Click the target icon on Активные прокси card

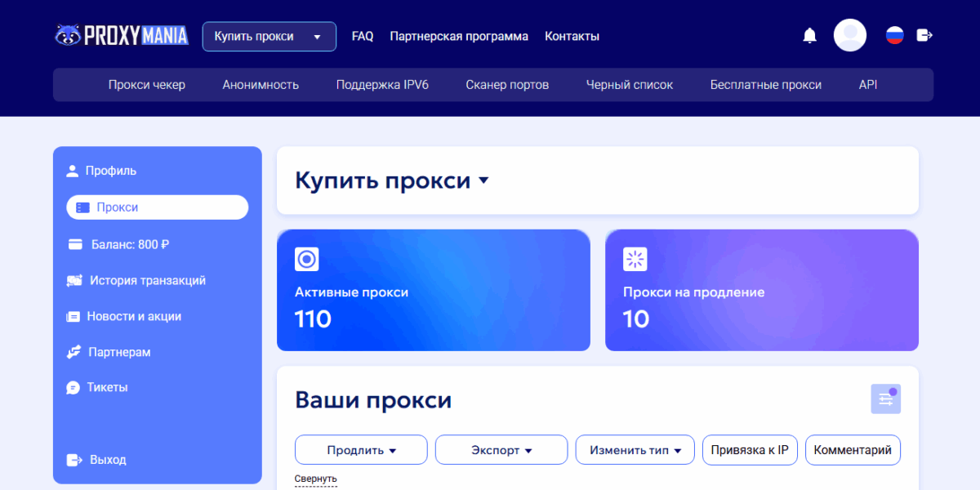(x=305, y=259)
